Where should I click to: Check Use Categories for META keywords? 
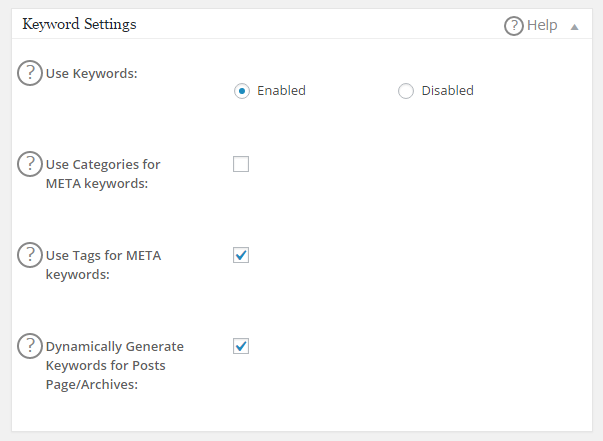click(x=241, y=164)
